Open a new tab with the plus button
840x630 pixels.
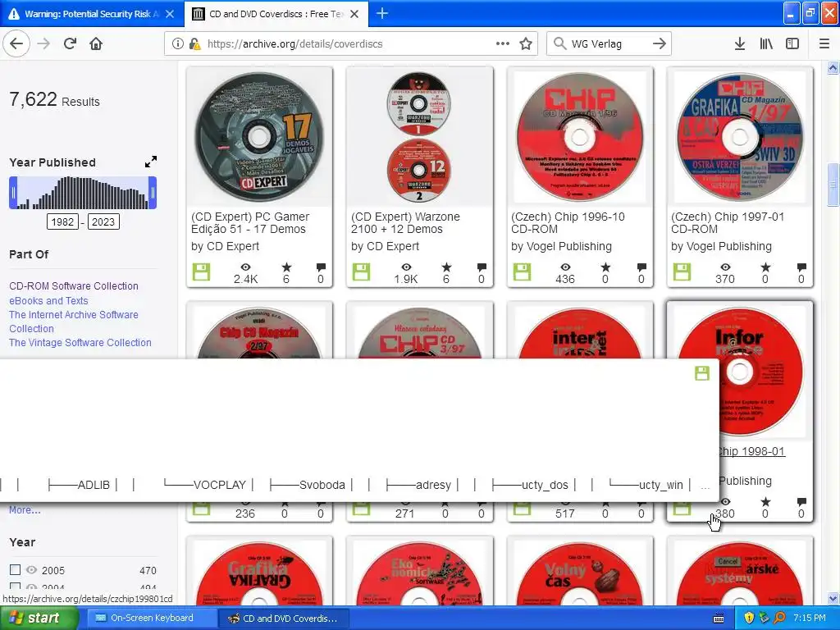click(382, 13)
